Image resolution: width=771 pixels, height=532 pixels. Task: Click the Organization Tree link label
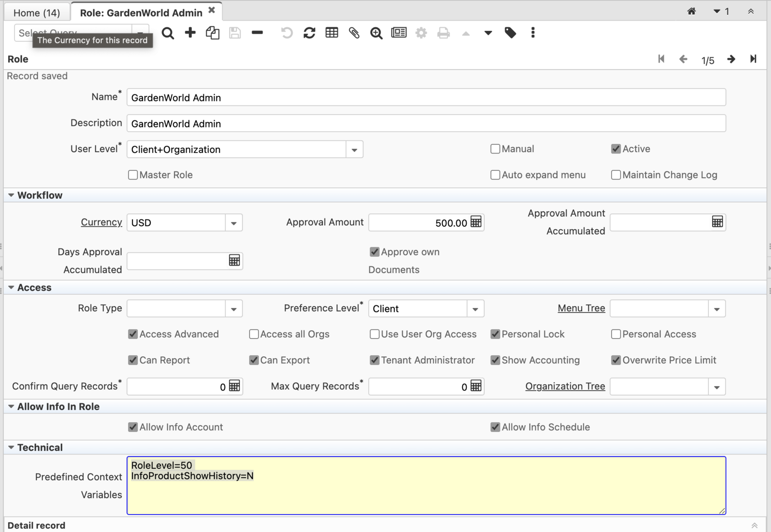click(x=565, y=386)
